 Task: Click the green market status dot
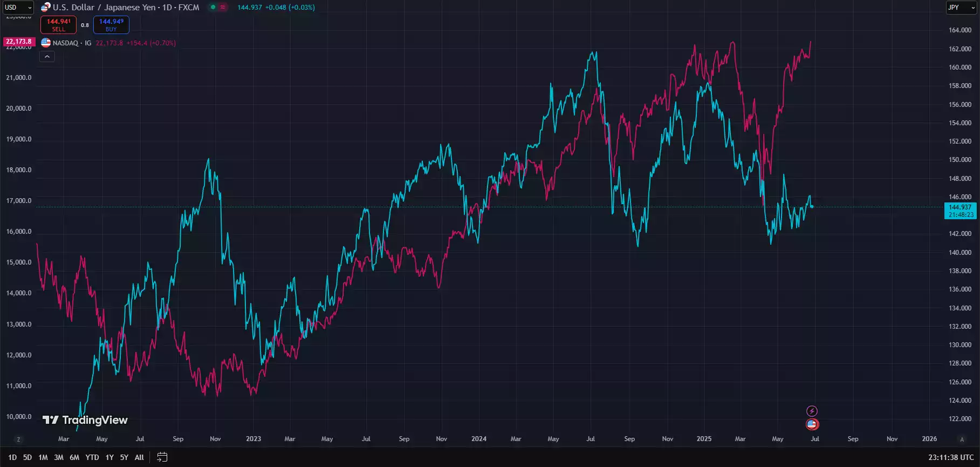point(213,7)
